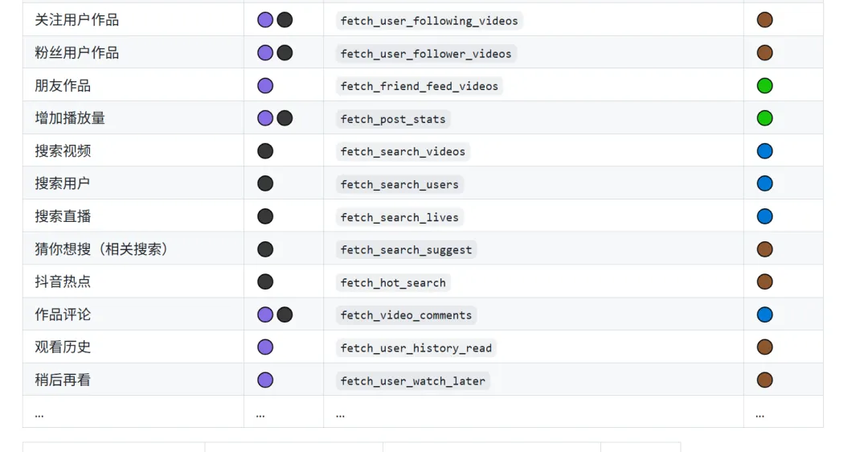
Task: Click the 抖音热点 row label
Action: point(63,282)
